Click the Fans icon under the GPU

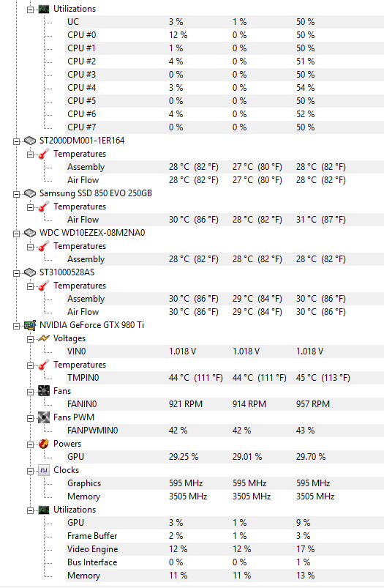44,391
